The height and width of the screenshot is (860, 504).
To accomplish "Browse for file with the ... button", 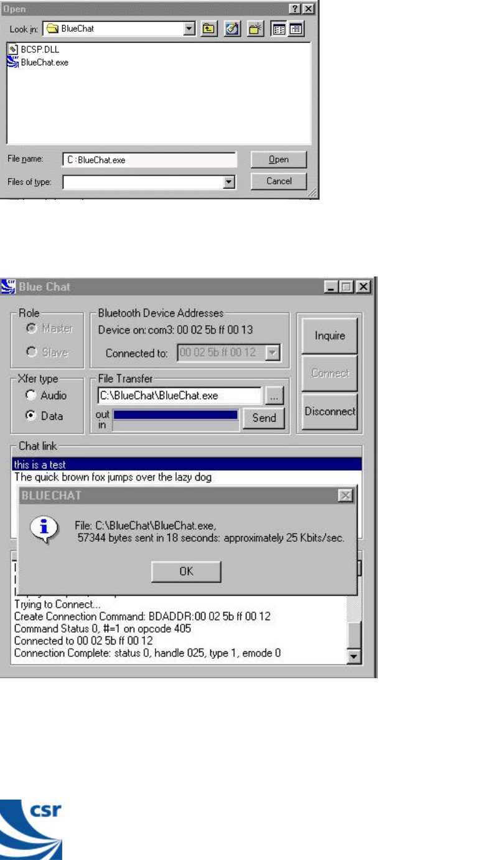I will point(274,395).
